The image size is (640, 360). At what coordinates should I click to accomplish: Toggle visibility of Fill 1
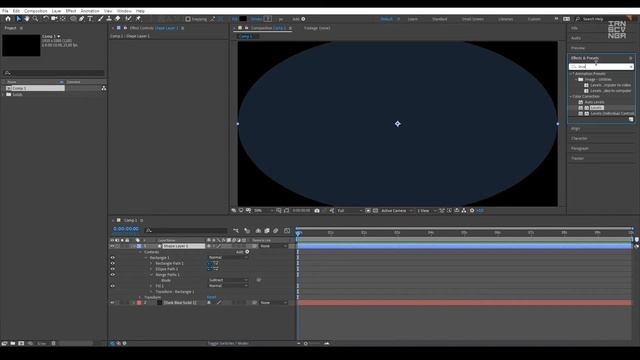112,286
